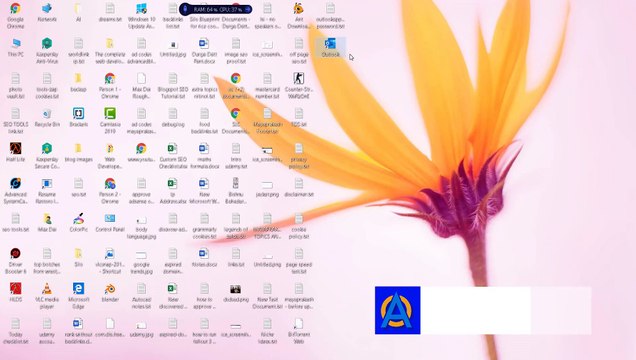Viewport: 636px width, 360px height.
Task: Select the Counter-Strike shortcut icon
Action: pos(299,86)
